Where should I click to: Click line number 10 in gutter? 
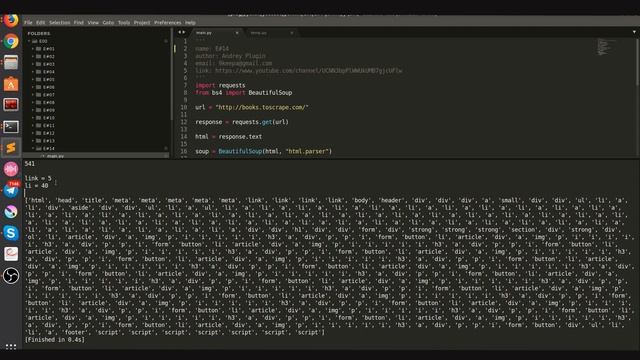184,107
